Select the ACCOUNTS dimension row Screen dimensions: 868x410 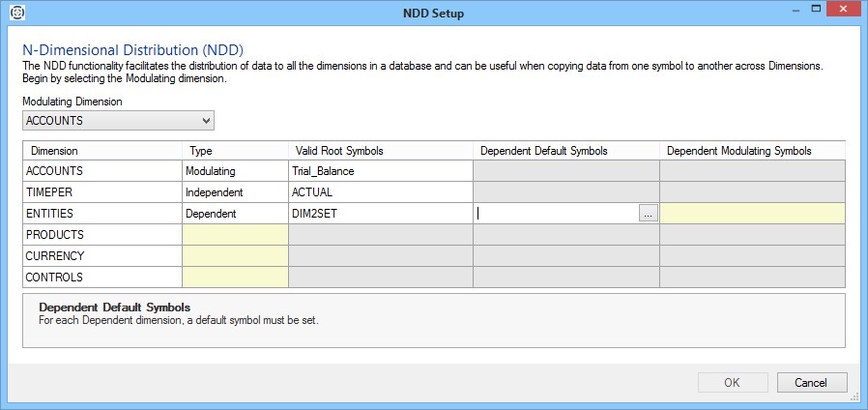(101, 171)
